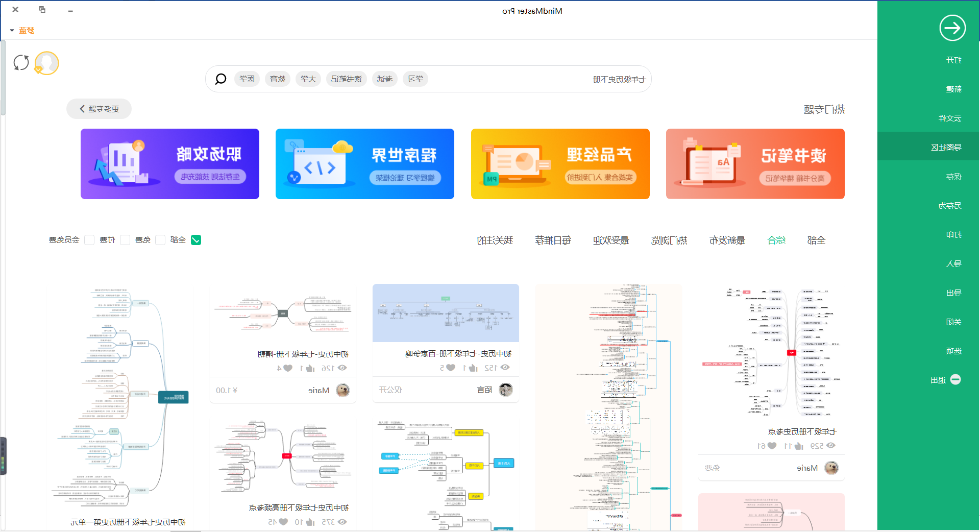The image size is (980, 532).
Task: Click the 大学 search tag
Action: tap(308, 79)
